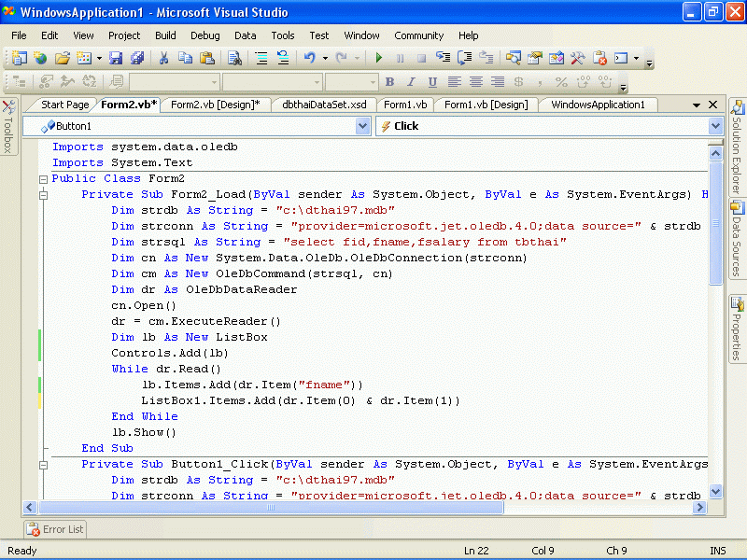
Task: Switch to the dbthaiDataSet.xsd tab
Action: 324,105
